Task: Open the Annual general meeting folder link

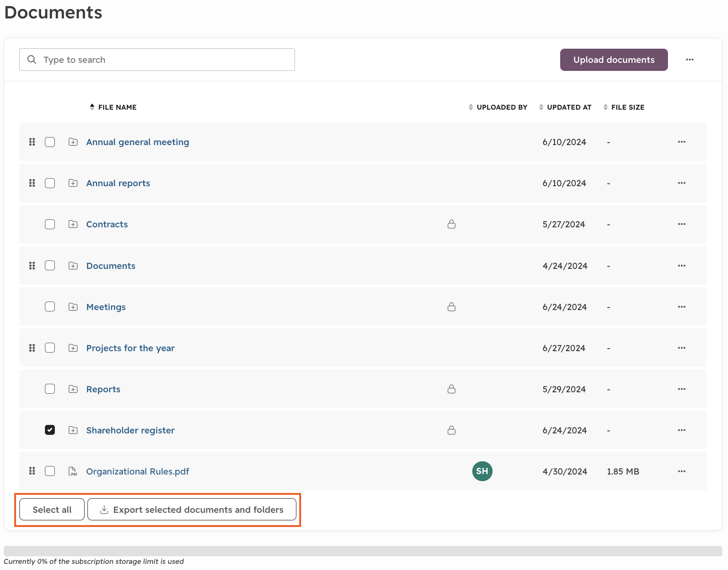Action: 138,142
